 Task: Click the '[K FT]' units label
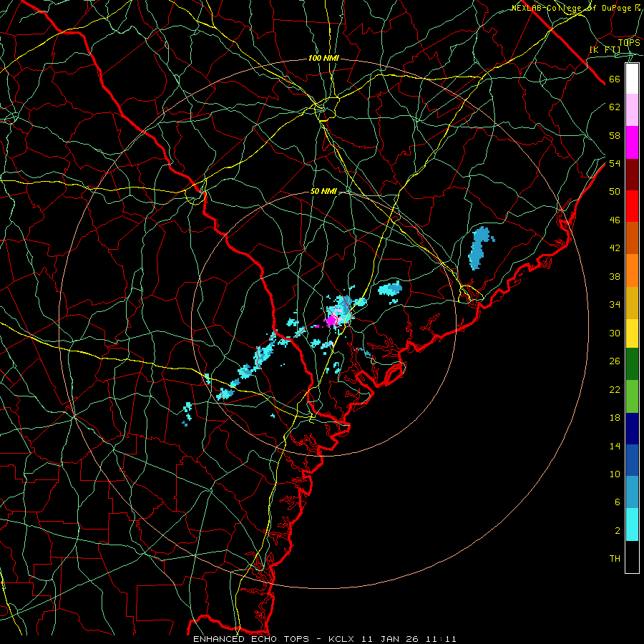(x=605, y=49)
